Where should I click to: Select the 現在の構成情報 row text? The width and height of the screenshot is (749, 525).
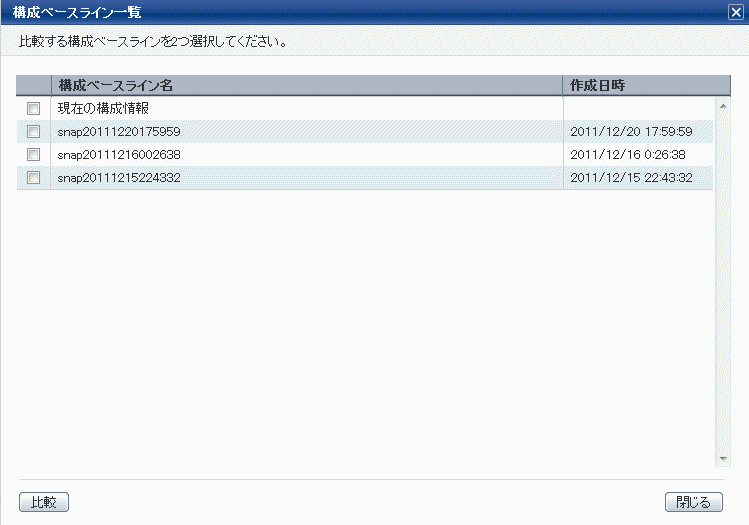coord(103,108)
